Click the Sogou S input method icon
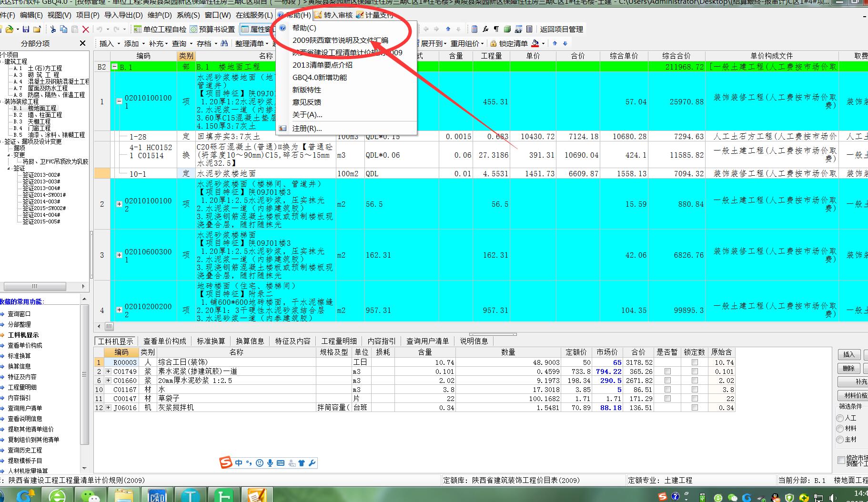This screenshot has height=502, width=868. [225, 462]
